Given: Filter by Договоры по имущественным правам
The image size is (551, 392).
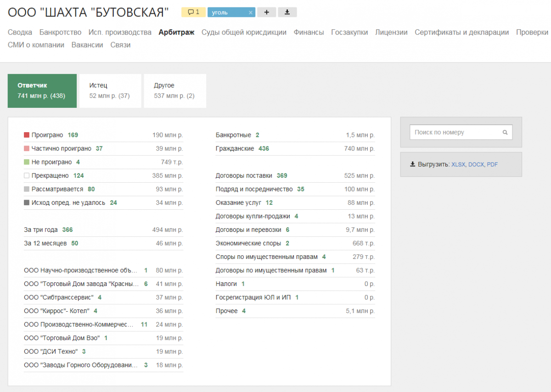Looking at the screenshot, I should coord(295,270).
